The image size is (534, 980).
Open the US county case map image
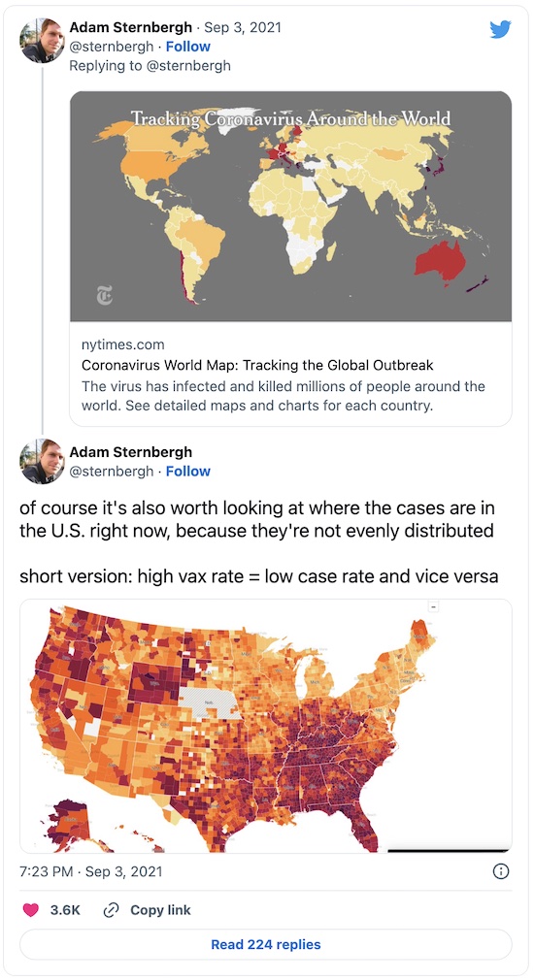tap(266, 726)
